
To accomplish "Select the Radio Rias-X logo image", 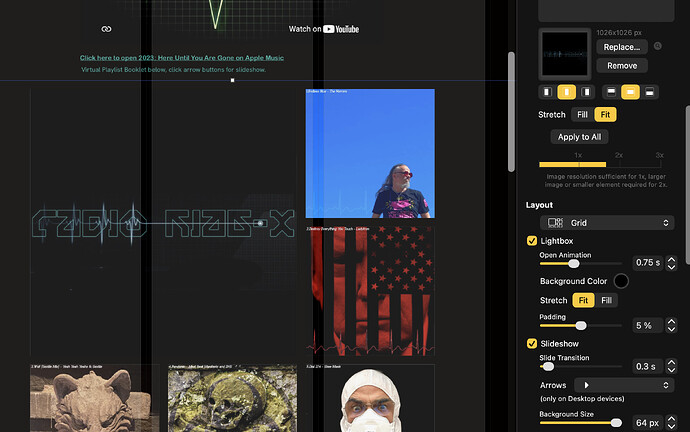I will click(163, 222).
